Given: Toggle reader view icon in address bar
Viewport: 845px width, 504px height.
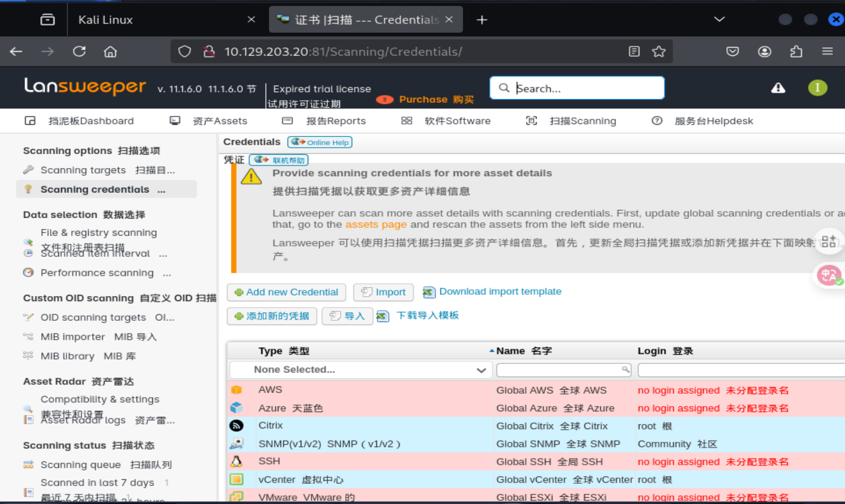Looking at the screenshot, I should coord(634,51).
